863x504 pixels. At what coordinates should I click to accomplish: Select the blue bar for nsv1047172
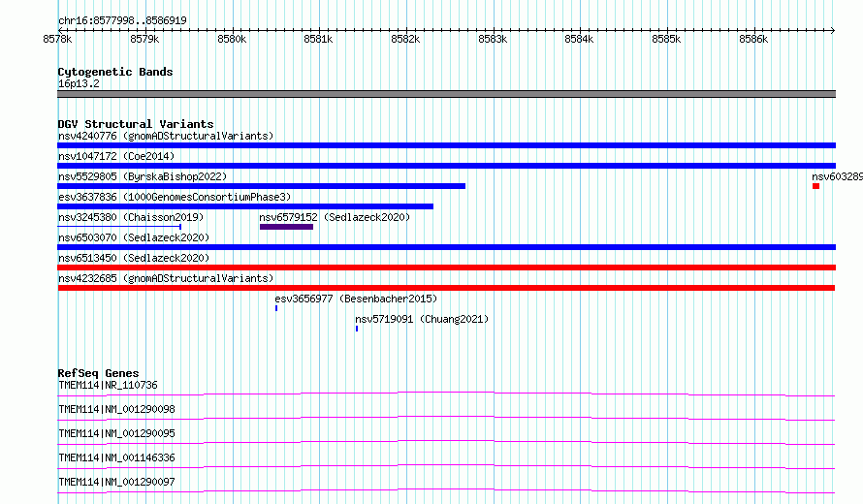pyautogui.click(x=446, y=166)
